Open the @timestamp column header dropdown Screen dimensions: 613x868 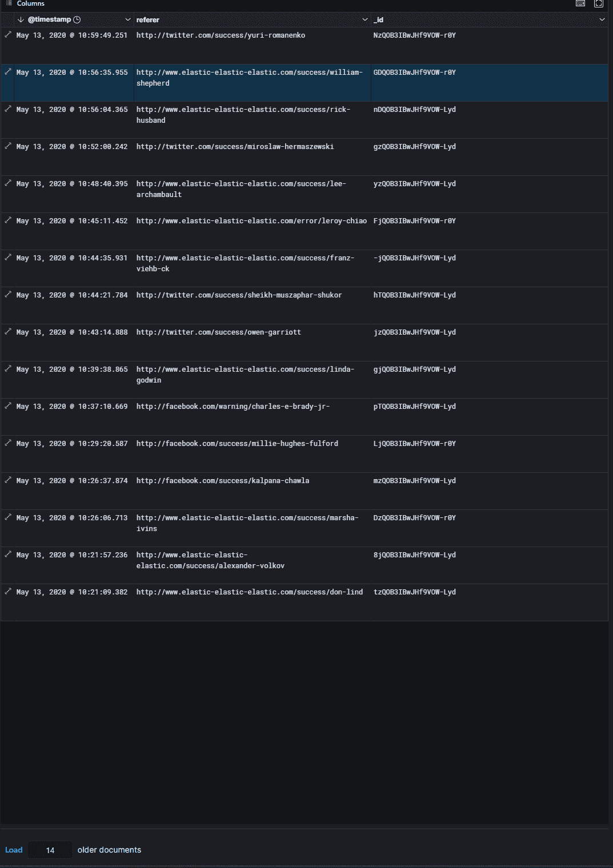click(128, 19)
